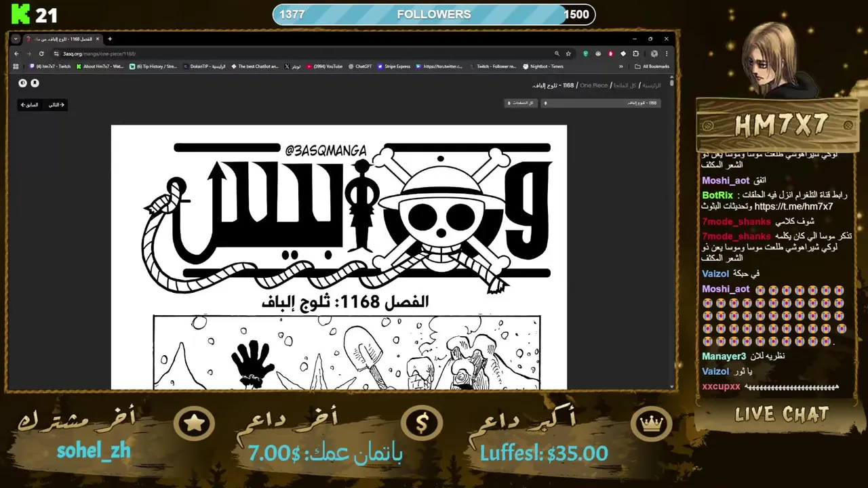Bookmark this page with the star icon
Screen dimensions: 868x488
coord(568,54)
